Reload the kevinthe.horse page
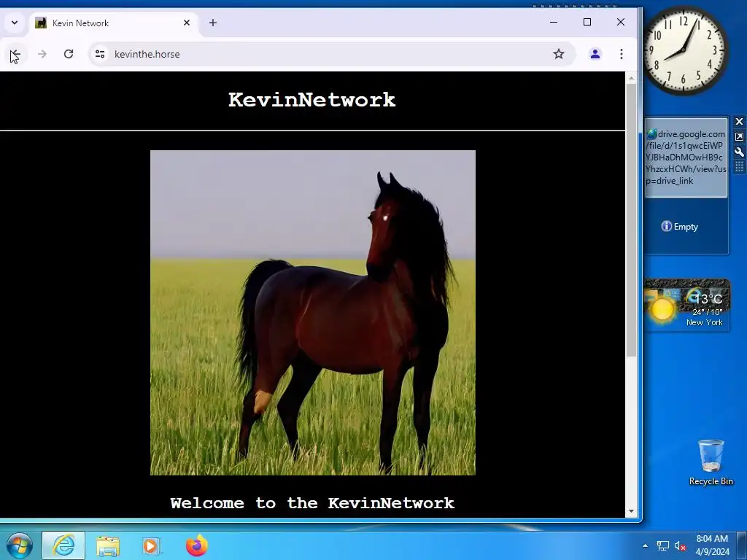The width and height of the screenshot is (747, 560). coord(69,54)
